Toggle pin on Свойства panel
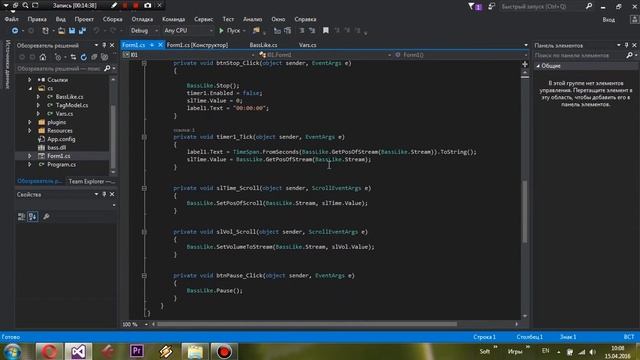The width and height of the screenshot is (640, 360). coord(104,195)
